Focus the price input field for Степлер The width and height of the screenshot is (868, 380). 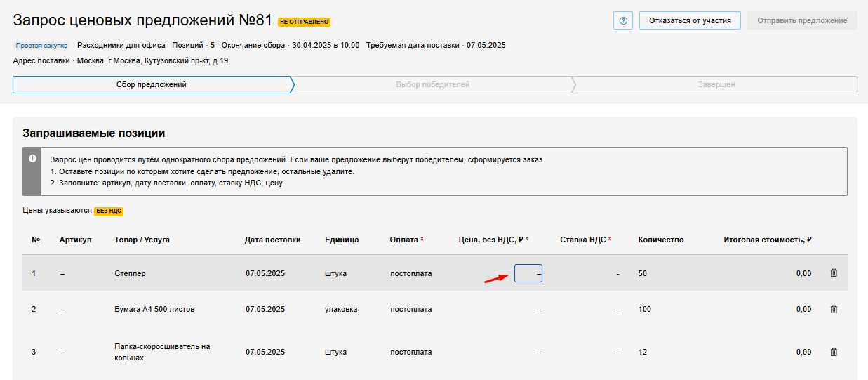coord(528,273)
